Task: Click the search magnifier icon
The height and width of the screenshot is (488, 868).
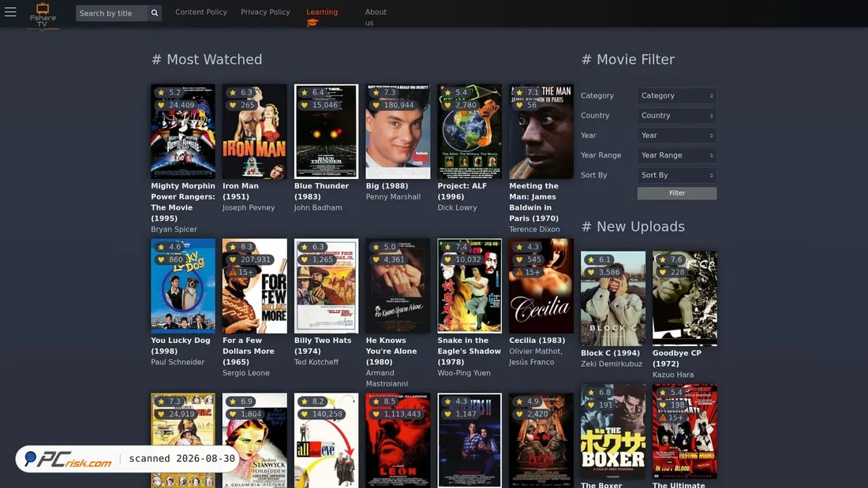Action: [155, 13]
